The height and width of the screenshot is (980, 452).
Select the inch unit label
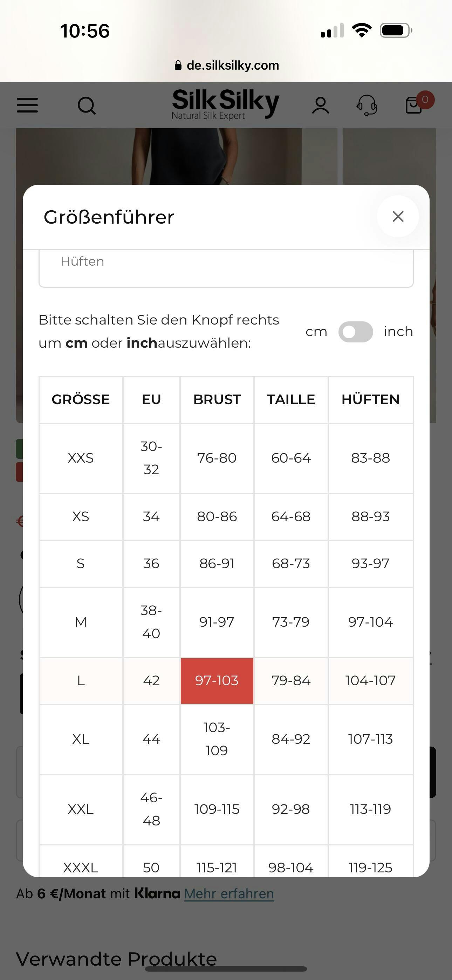click(398, 332)
